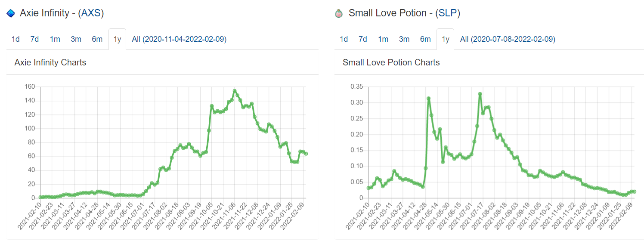The width and height of the screenshot is (644, 241).
Task: Click the active 1y Axie tab
Action: [x=117, y=39]
